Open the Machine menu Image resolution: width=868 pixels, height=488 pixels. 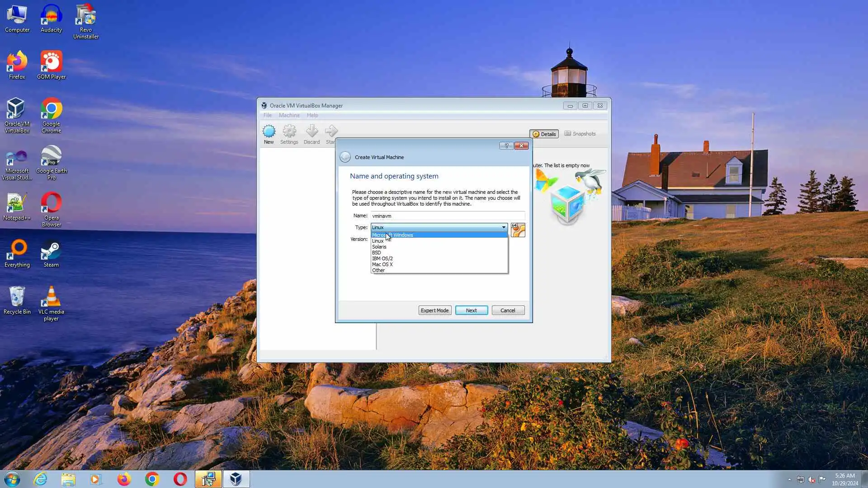click(289, 115)
